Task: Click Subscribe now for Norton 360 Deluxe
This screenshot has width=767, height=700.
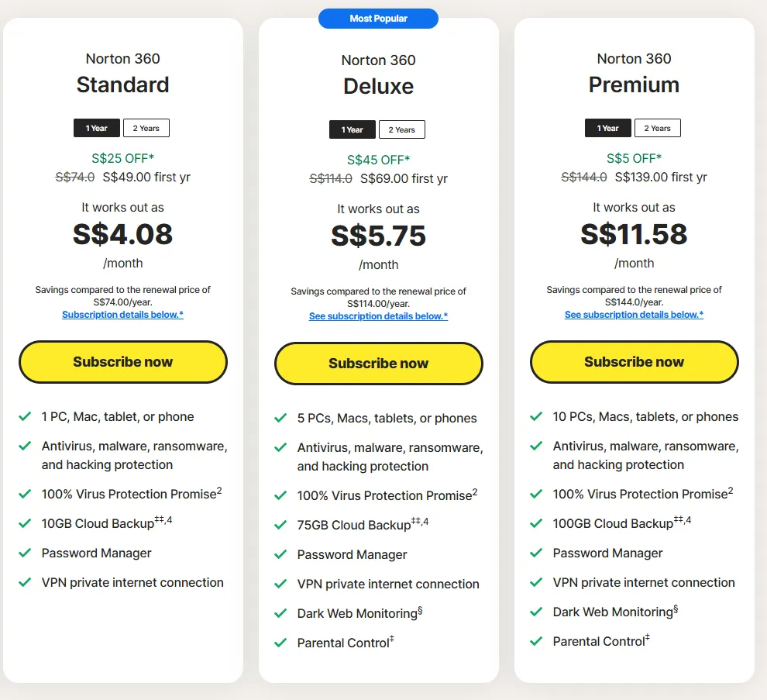Action: [378, 363]
